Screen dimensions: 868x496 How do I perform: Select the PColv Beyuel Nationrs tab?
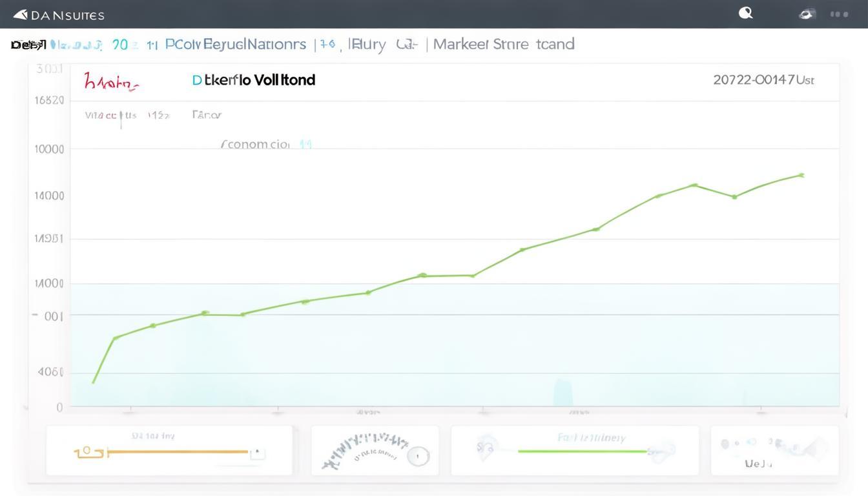tap(235, 45)
